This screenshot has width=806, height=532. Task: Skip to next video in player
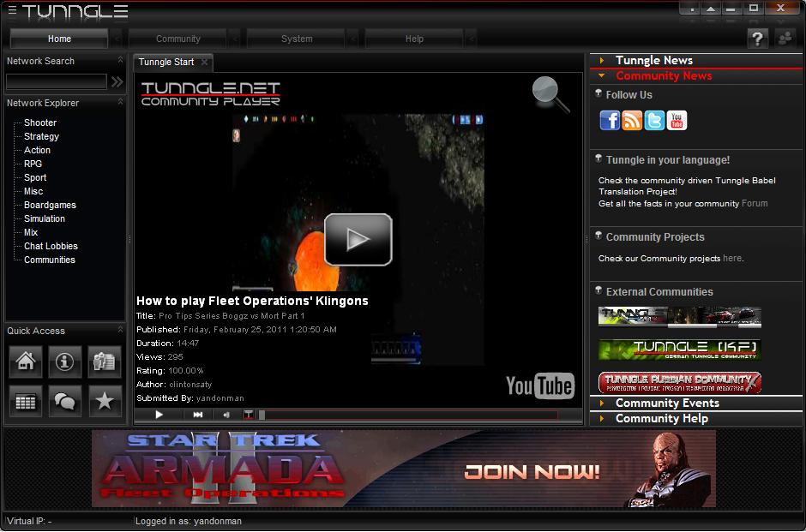click(x=198, y=415)
